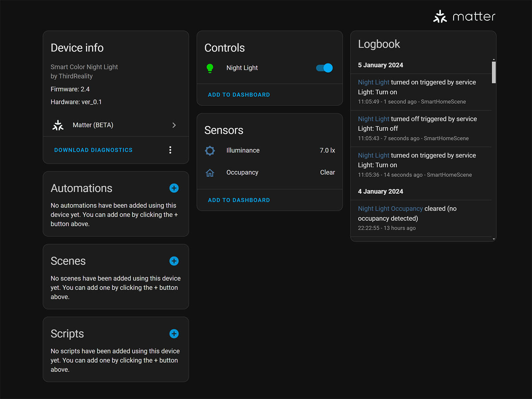Screen dimensions: 532x399
Task: Open the Matter (BETA) integration row
Action: click(93, 125)
